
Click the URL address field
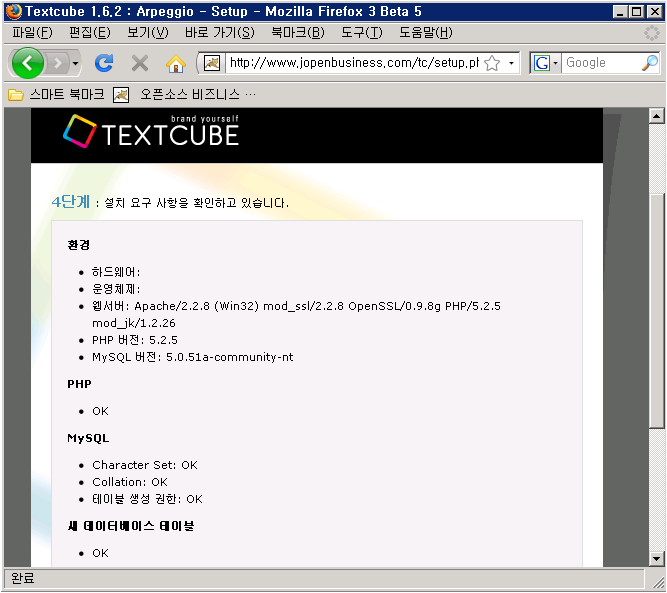[x=354, y=63]
